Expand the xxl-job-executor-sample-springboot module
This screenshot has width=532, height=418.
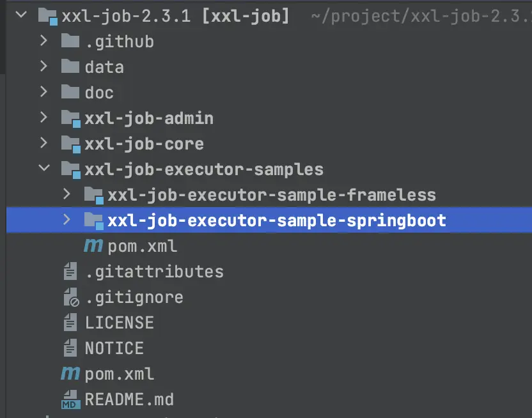click(x=68, y=220)
